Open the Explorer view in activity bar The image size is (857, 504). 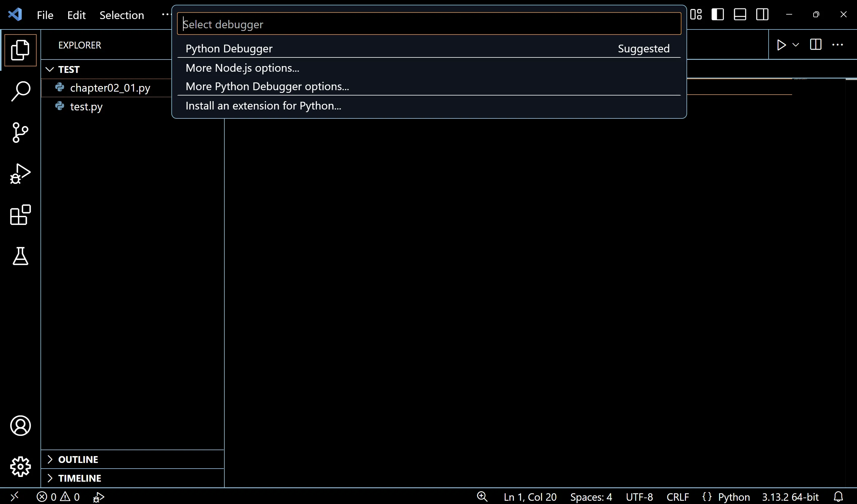pyautogui.click(x=21, y=50)
